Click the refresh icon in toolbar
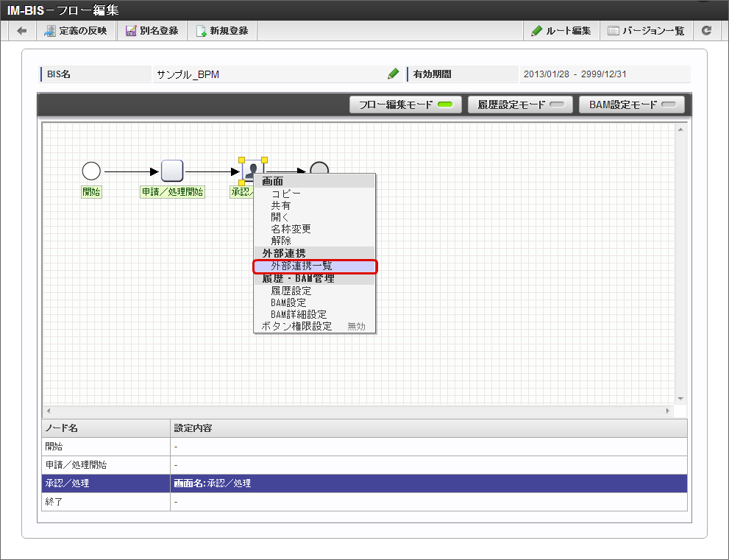The image size is (729, 560). coord(707,31)
